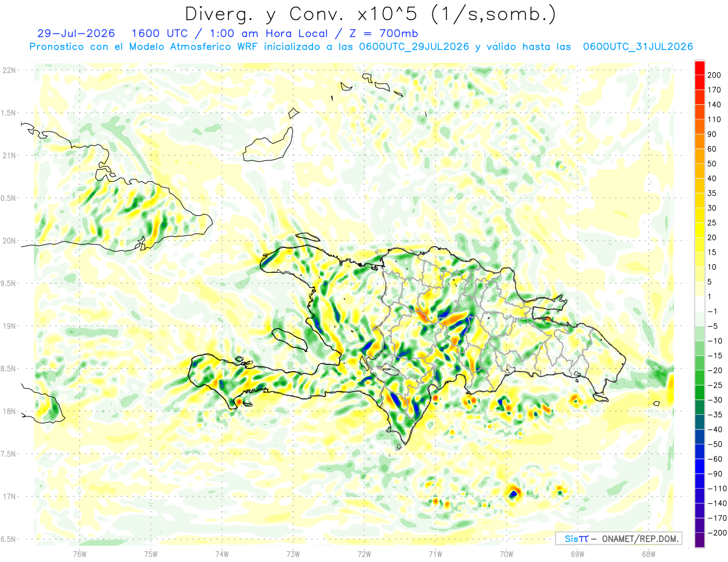The height and width of the screenshot is (562, 728).
Task: Click the positive '140' colorbar label
Action: (x=714, y=104)
